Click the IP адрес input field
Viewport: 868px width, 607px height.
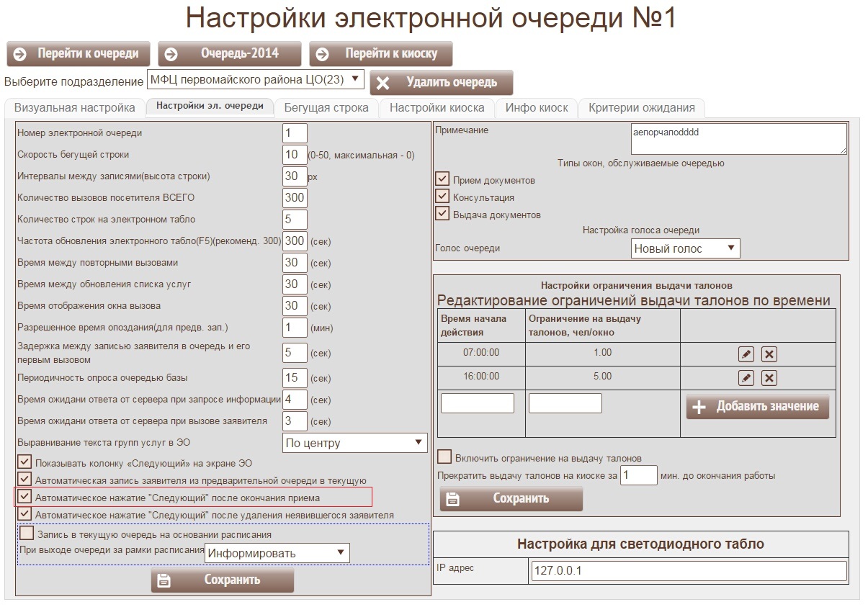point(688,571)
